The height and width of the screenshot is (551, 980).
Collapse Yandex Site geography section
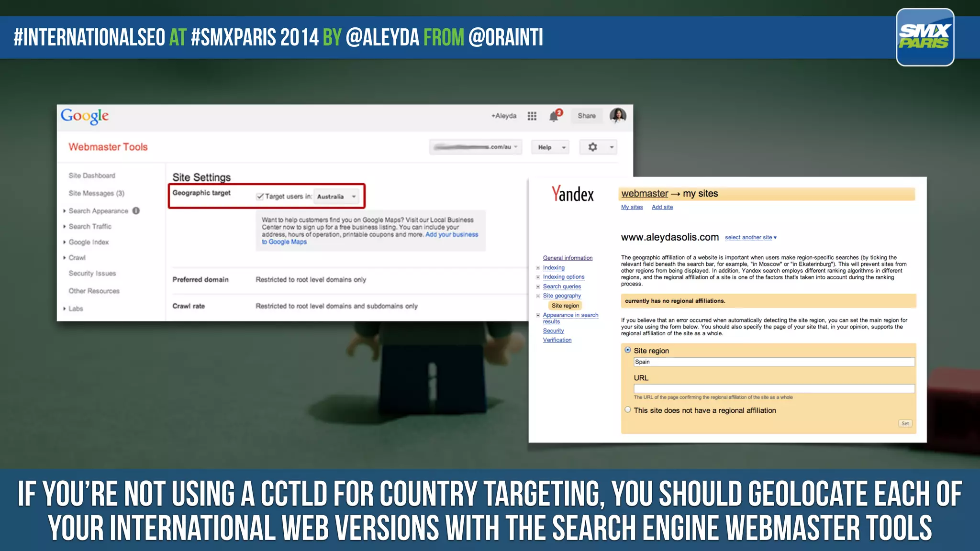(x=538, y=296)
